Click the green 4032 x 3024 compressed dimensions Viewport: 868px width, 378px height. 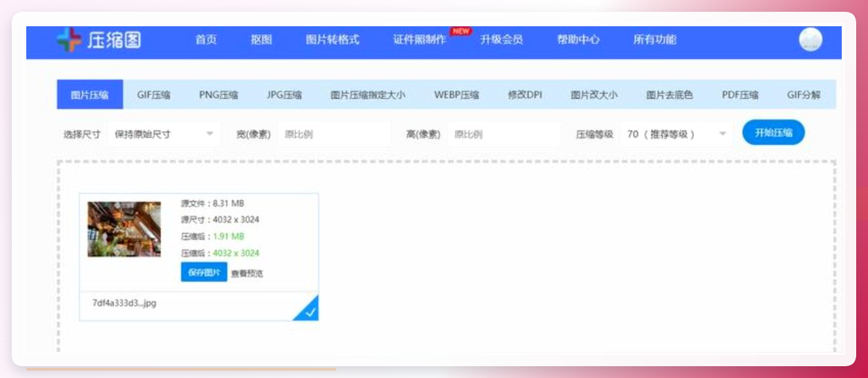(x=236, y=253)
